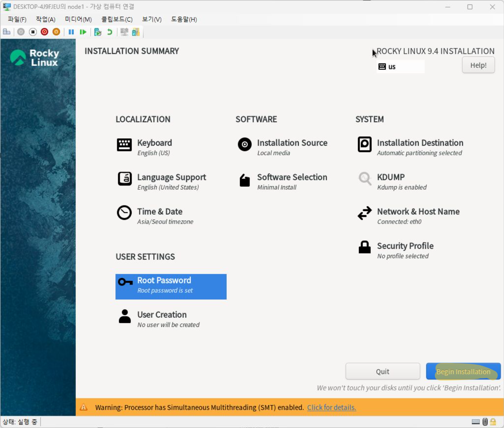Viewport: 504px width, 428px height.
Task: Click the User Creation person icon
Action: click(x=125, y=316)
